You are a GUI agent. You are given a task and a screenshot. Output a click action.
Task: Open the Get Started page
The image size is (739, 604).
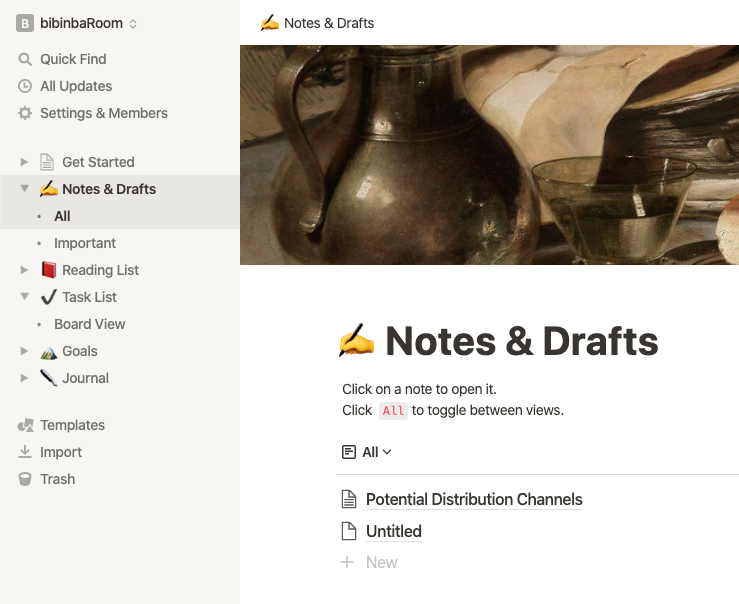[98, 162]
